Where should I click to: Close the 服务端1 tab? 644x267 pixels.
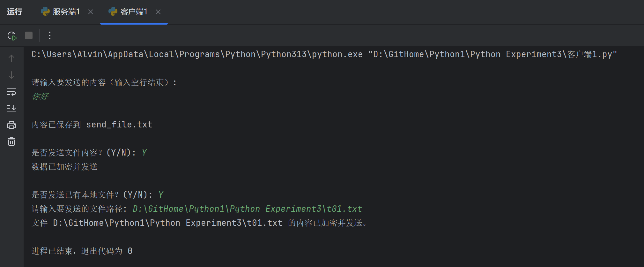(x=91, y=12)
